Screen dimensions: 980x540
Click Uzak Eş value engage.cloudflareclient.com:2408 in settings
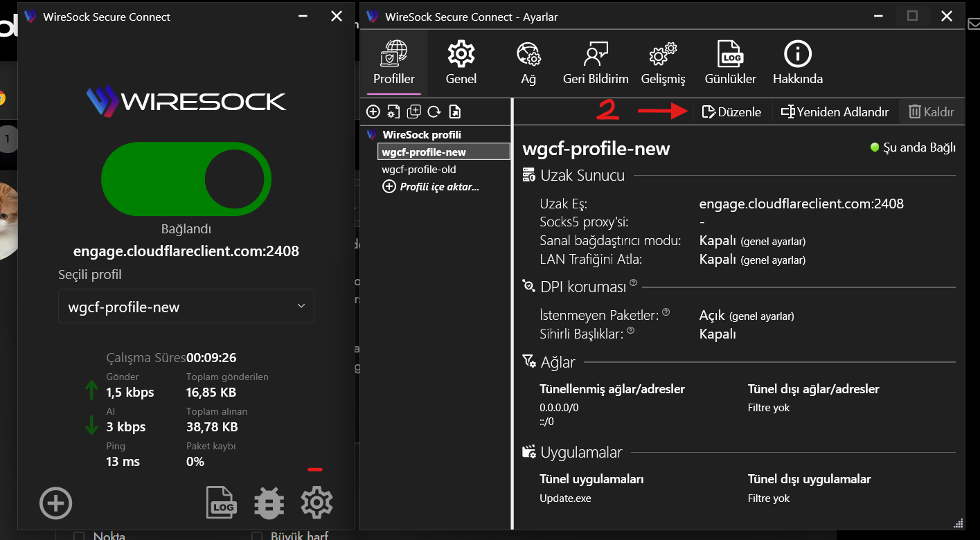801,204
